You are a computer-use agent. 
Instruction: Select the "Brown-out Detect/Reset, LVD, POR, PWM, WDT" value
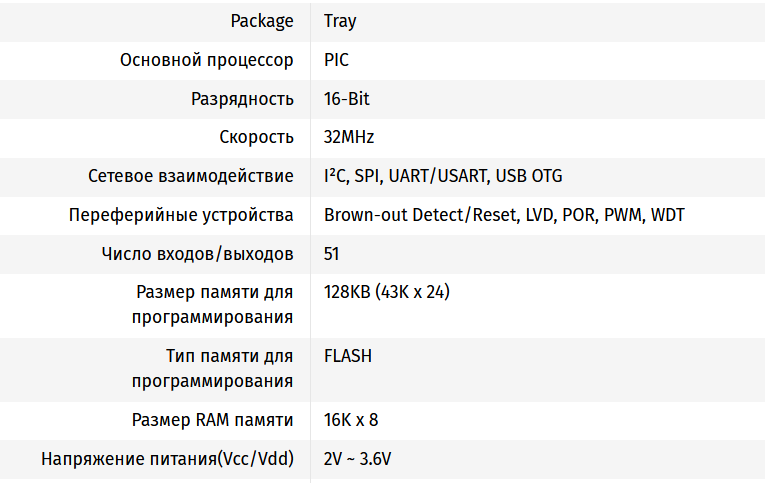(x=504, y=215)
